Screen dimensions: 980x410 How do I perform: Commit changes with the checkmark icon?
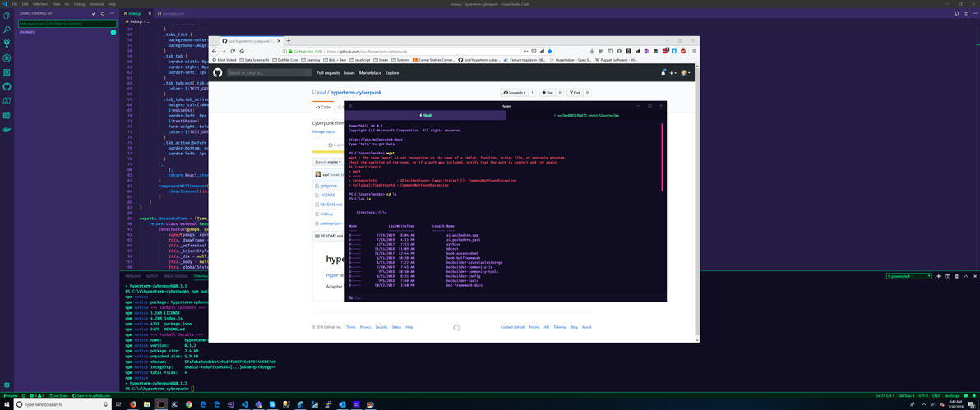point(94,12)
